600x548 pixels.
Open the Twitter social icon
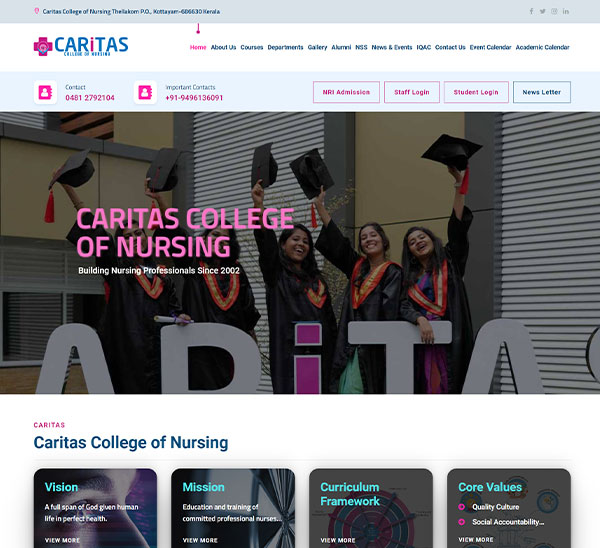tap(543, 11)
